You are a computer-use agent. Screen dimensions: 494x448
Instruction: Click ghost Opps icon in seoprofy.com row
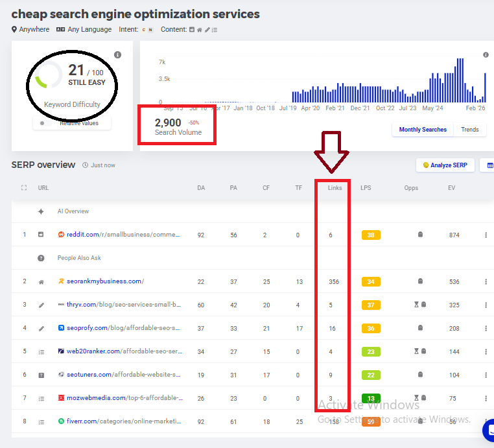tap(420, 328)
